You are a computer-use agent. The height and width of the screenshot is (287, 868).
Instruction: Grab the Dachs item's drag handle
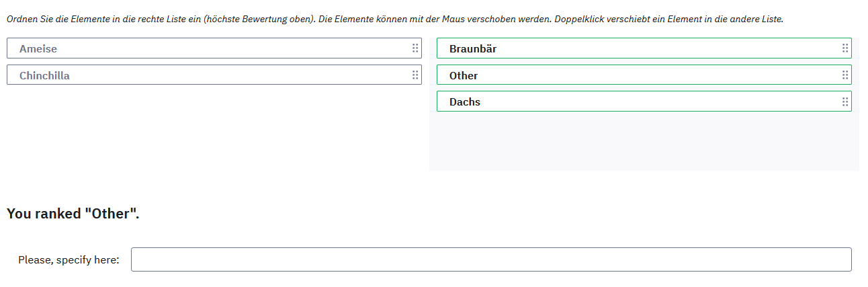[x=845, y=102]
